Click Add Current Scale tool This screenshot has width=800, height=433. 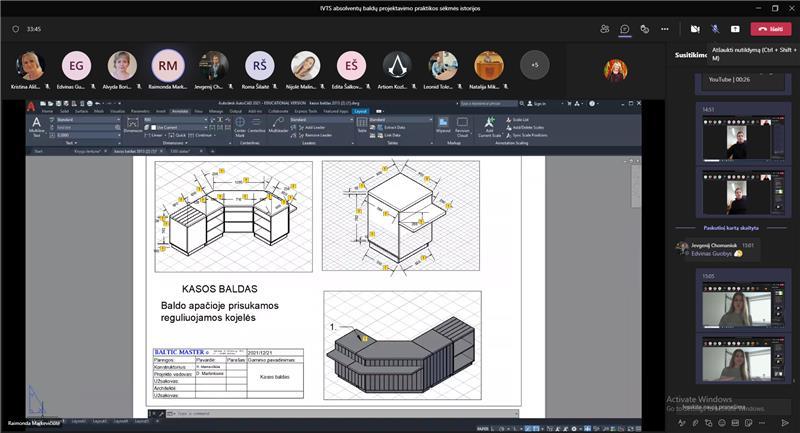coord(489,126)
